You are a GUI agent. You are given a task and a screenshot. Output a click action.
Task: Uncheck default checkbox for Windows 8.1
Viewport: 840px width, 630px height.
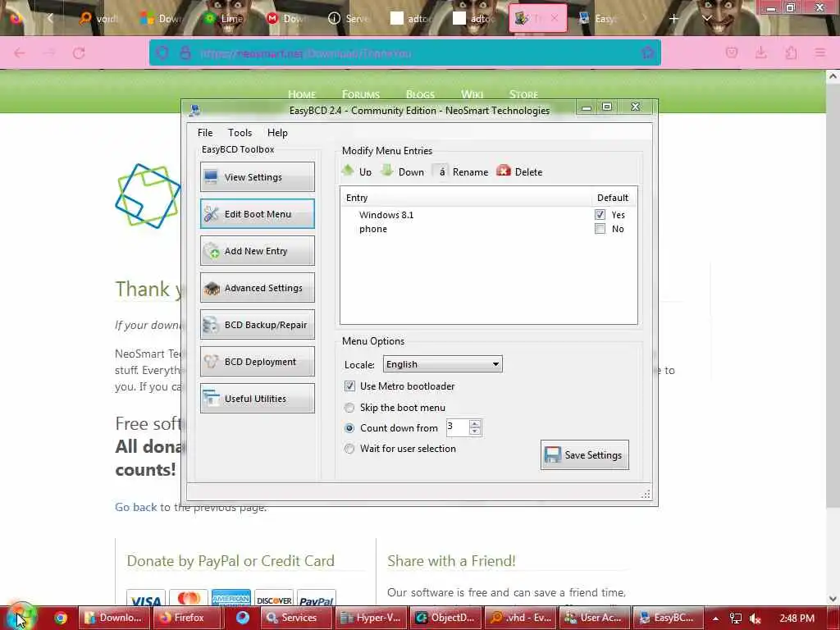(x=600, y=214)
